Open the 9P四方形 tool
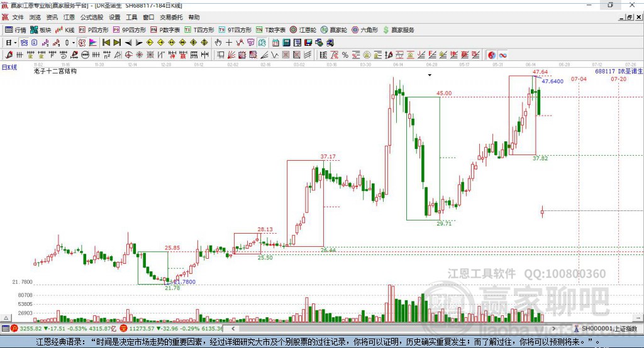This screenshot has width=644, height=348. tap(130, 30)
